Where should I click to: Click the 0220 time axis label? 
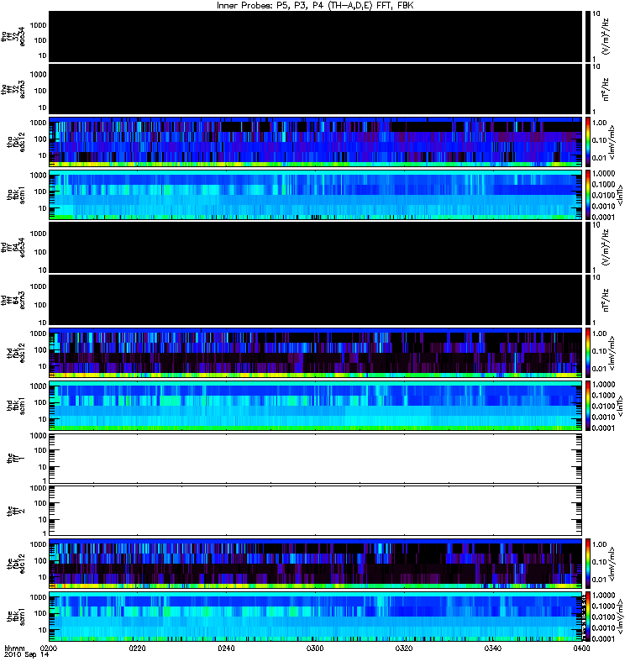(x=137, y=648)
